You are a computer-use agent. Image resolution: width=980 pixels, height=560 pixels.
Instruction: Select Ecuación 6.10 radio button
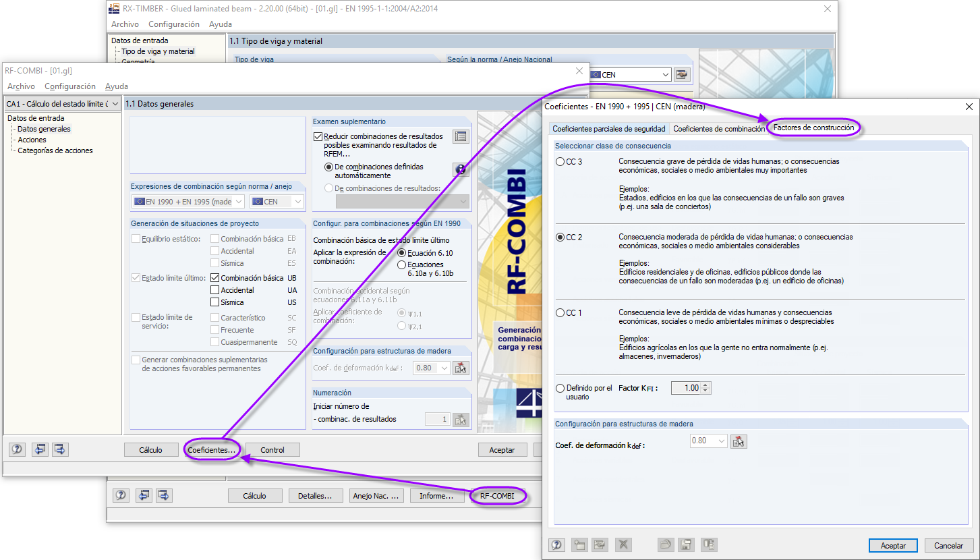402,252
